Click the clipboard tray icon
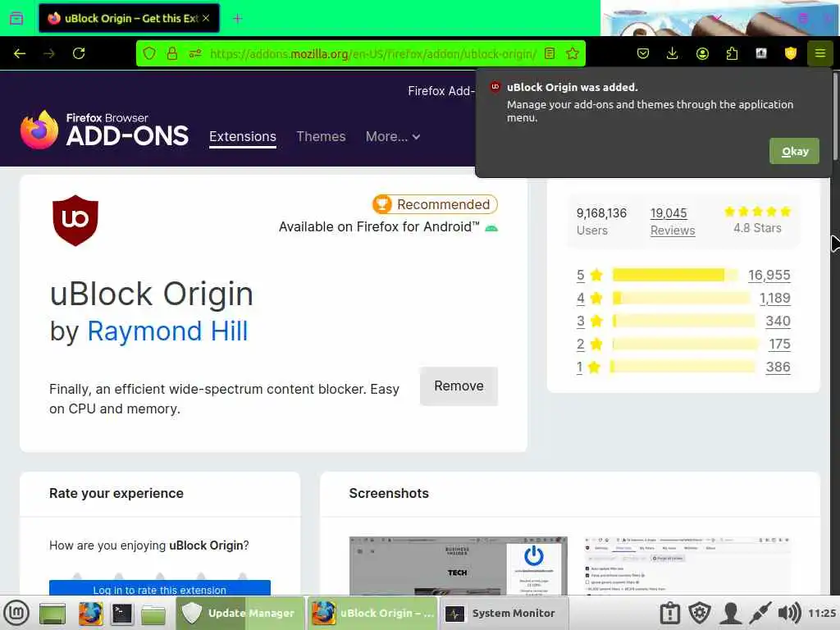 point(669,614)
